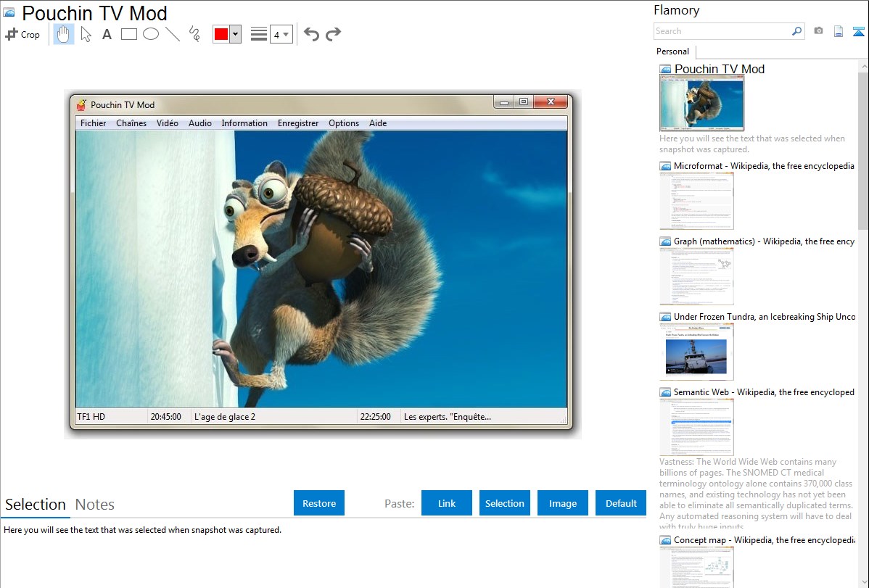Viewport: 869px width, 588px height.
Task: Open the Audio menu
Action: click(200, 123)
